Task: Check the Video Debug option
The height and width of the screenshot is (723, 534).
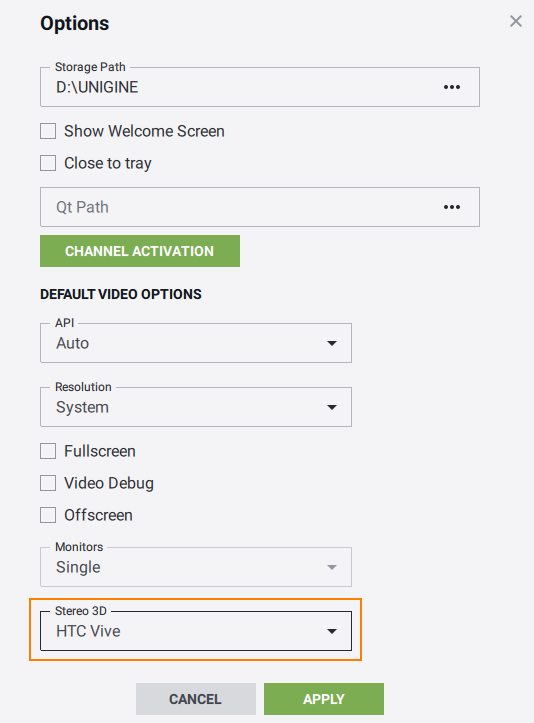Action: pos(48,483)
